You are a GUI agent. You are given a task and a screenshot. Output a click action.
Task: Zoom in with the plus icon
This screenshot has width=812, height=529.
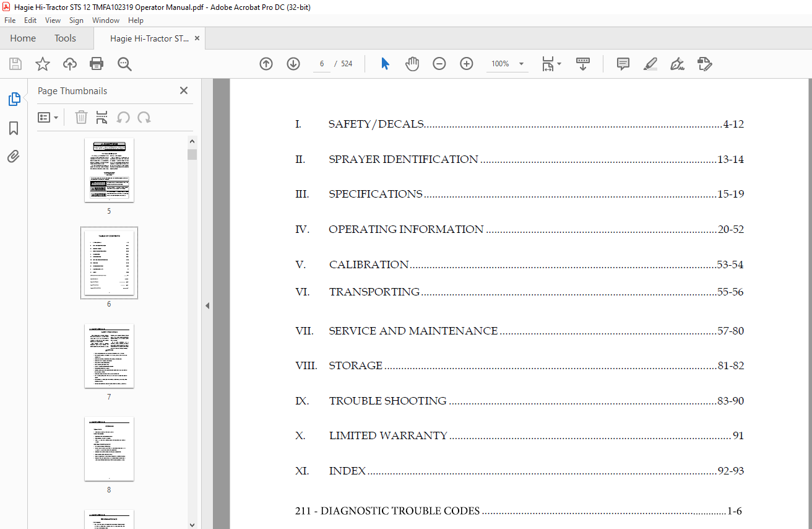click(467, 64)
